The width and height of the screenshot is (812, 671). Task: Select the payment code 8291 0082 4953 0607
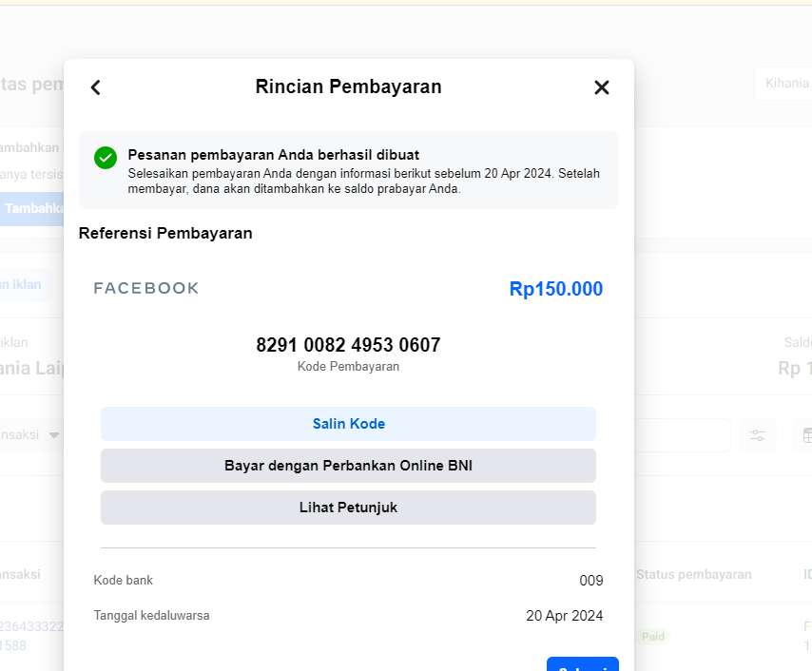pyautogui.click(x=349, y=345)
